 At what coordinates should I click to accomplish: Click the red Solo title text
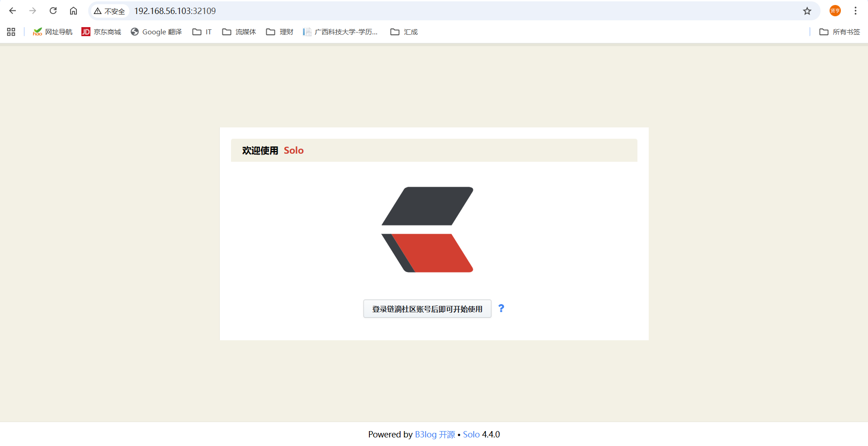click(294, 150)
